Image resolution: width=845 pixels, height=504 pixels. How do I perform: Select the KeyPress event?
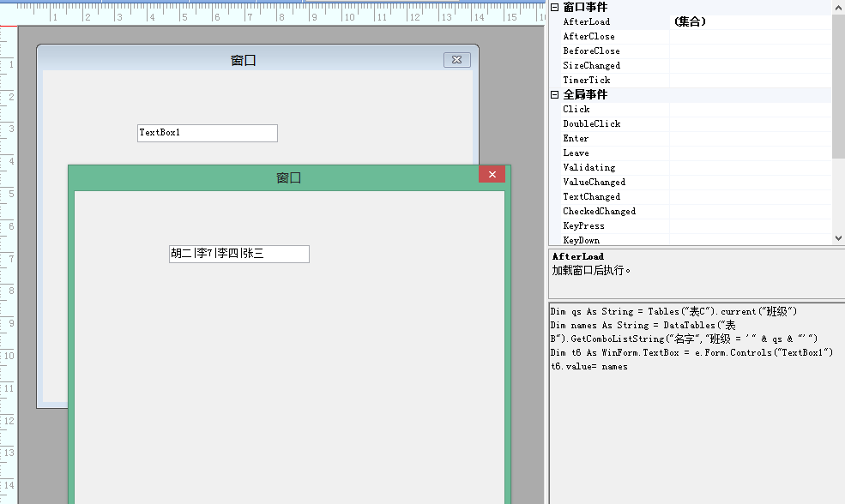tap(583, 226)
